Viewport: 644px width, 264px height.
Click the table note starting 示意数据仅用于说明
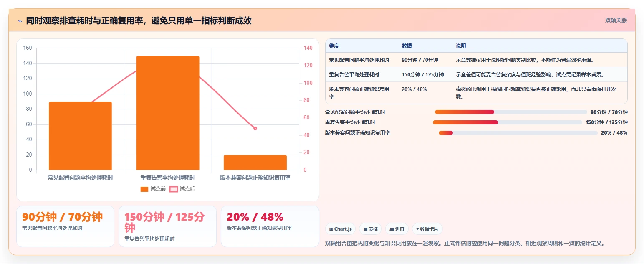(525, 60)
